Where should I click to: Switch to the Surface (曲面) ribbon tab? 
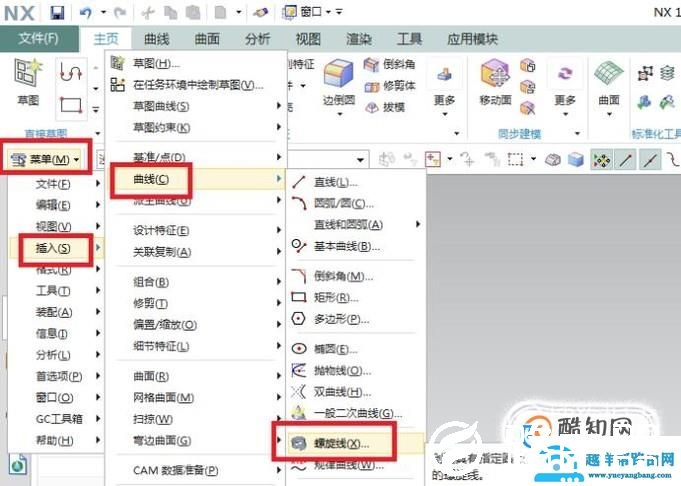tap(207, 39)
